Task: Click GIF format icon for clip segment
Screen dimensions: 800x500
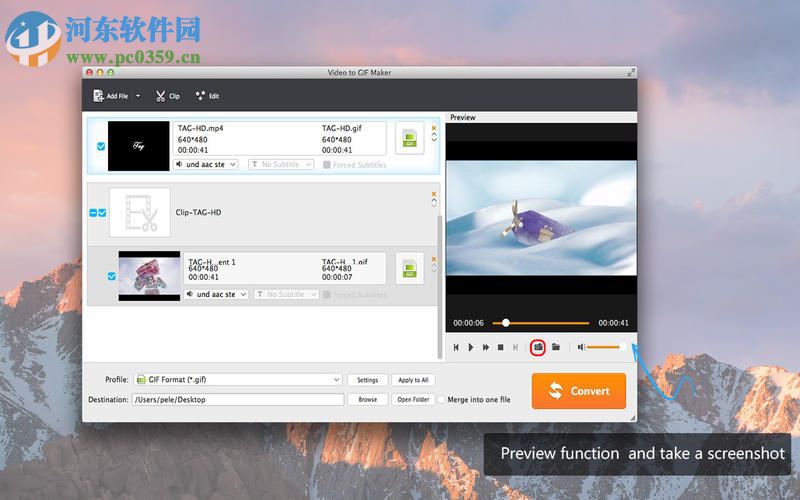Action: point(410,268)
